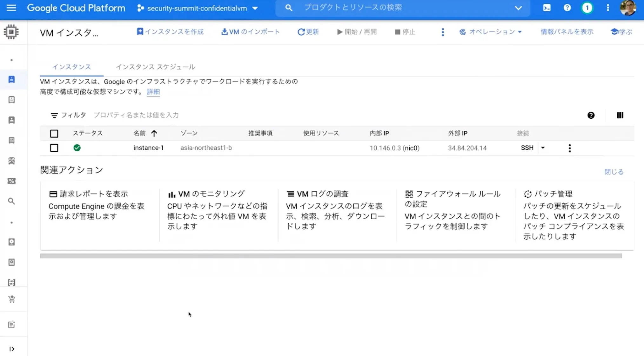
Task: Click the magnifier icon in left sidebar
Action: 11,201
